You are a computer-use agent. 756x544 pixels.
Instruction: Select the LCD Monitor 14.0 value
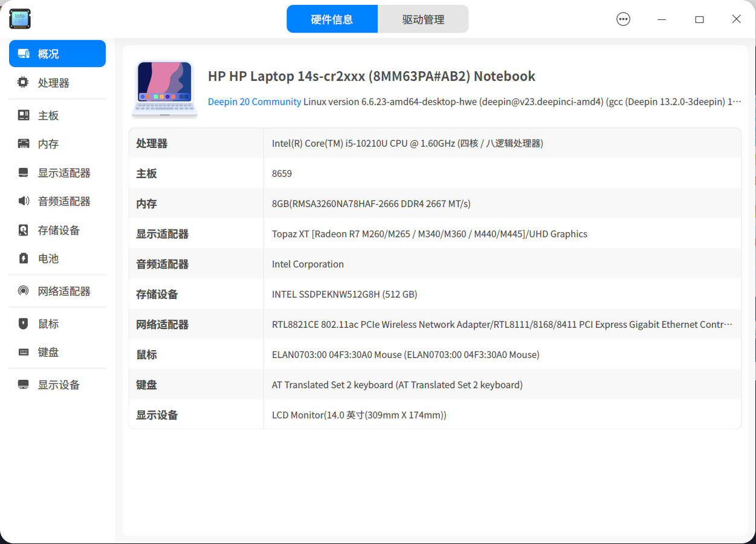point(359,415)
